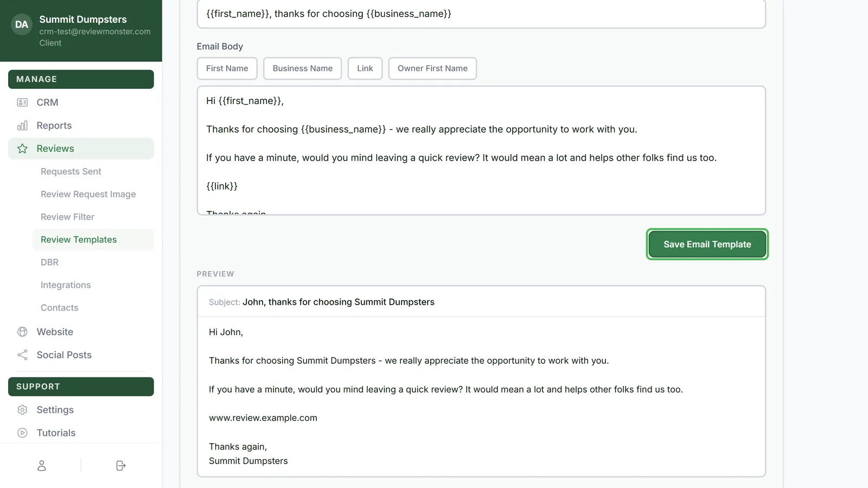
Task: Go to Integrations
Action: click(93, 285)
